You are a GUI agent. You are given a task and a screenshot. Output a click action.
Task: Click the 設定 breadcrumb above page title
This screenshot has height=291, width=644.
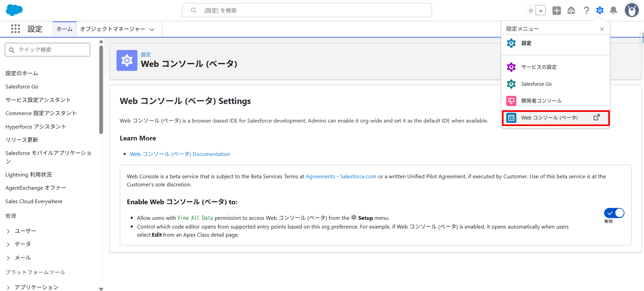(x=146, y=54)
